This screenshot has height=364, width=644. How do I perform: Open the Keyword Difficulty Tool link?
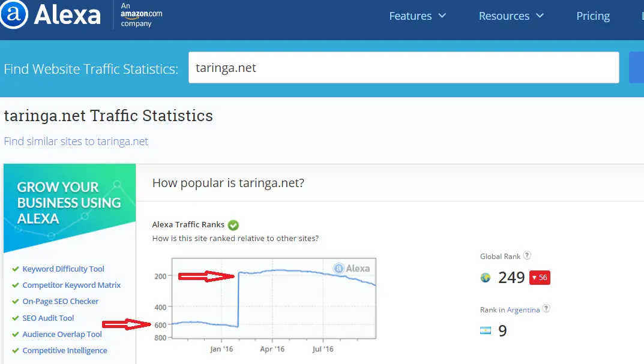point(63,269)
